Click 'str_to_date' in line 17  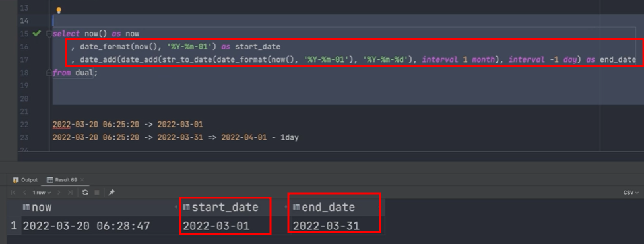click(x=187, y=59)
